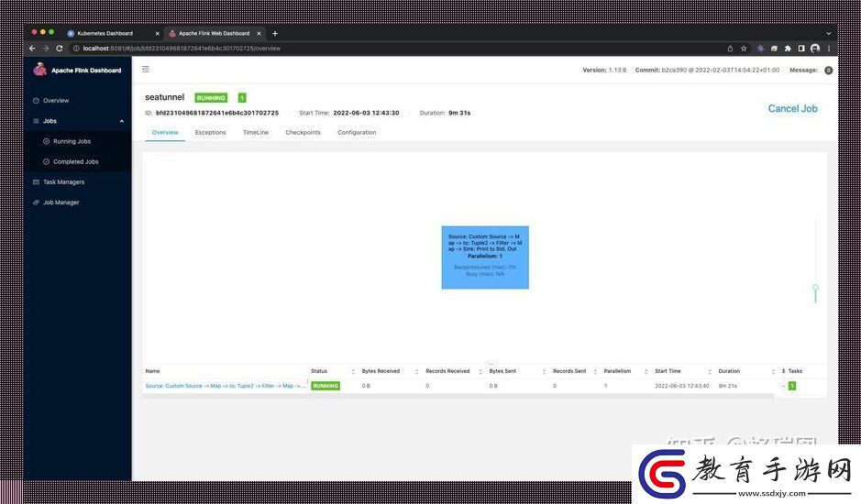Click the site info icon before localhost
The height and width of the screenshot is (504, 861).
tap(76, 49)
